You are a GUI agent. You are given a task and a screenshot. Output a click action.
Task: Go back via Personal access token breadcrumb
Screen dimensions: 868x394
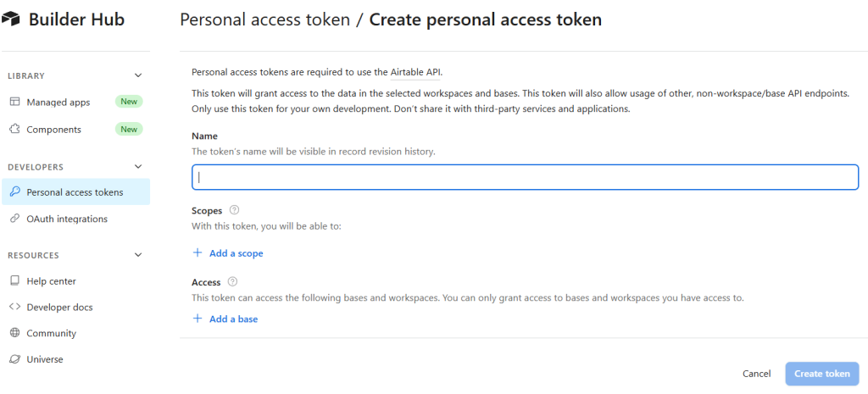click(265, 20)
